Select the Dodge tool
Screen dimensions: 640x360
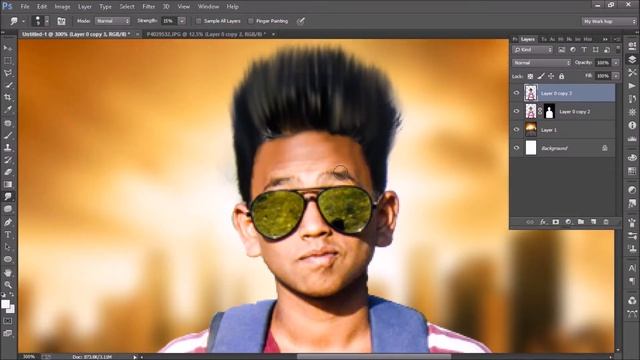click(x=8, y=209)
